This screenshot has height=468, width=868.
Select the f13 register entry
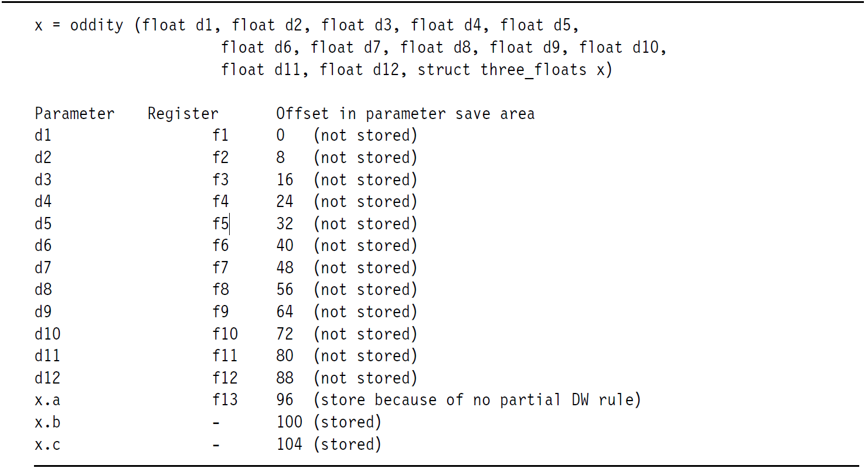(x=225, y=400)
